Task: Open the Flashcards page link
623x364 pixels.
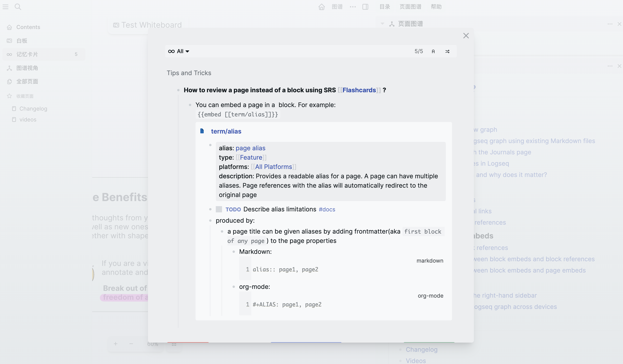Action: [x=359, y=90]
